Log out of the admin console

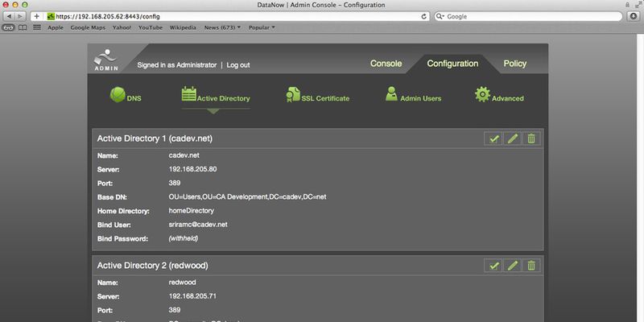238,65
